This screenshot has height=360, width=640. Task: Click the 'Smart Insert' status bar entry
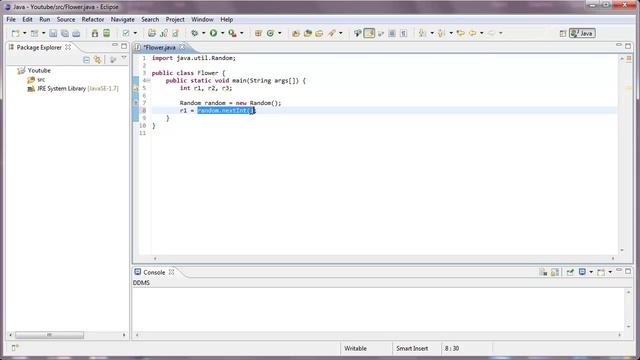pyautogui.click(x=412, y=349)
